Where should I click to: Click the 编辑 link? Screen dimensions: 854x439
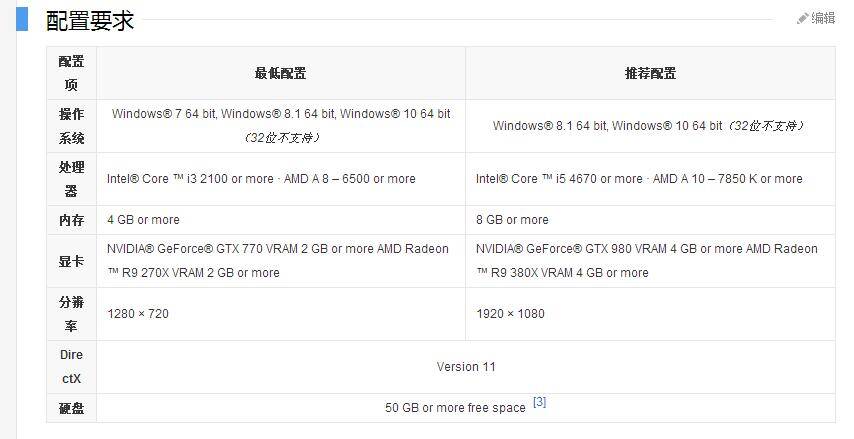pos(823,18)
